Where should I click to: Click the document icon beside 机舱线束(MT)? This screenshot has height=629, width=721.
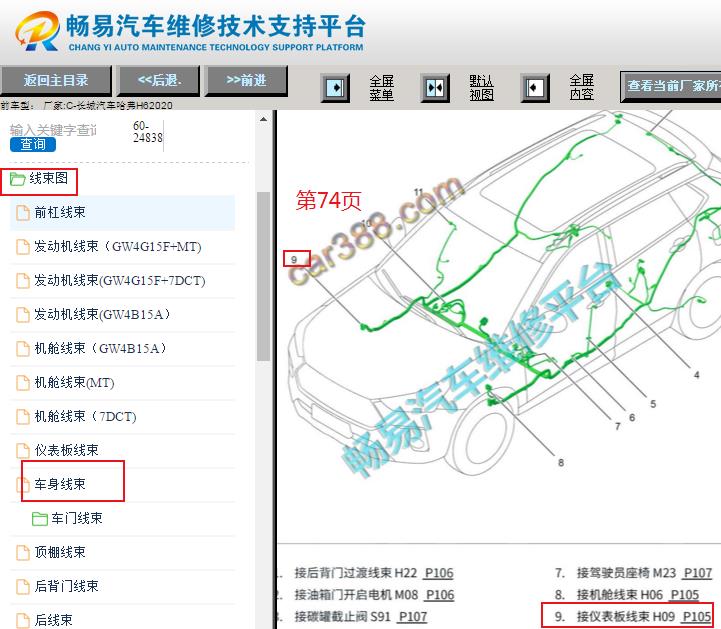[x=23, y=383]
